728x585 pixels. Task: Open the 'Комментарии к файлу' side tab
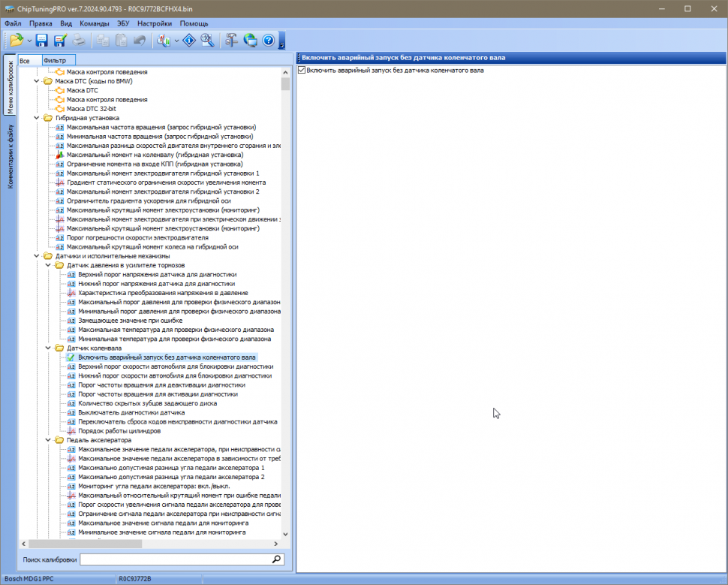pyautogui.click(x=10, y=156)
